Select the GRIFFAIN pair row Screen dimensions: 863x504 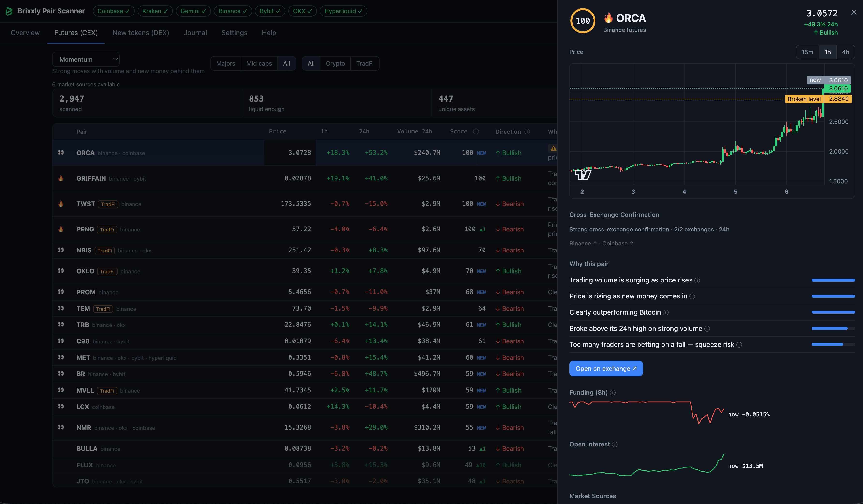[305, 178]
